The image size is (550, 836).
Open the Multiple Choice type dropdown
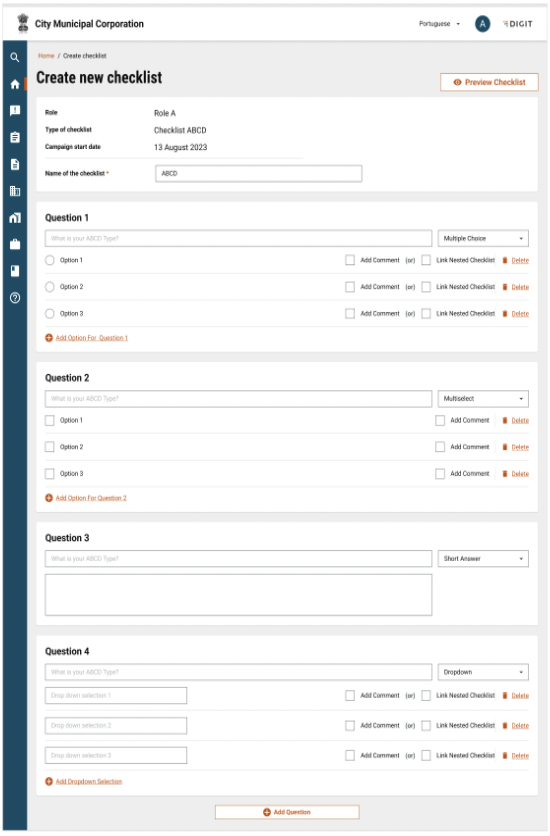click(x=483, y=238)
